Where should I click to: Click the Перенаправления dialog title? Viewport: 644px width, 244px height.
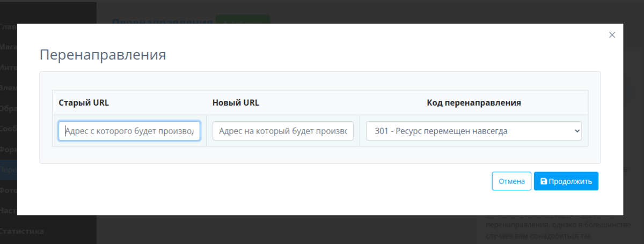pos(103,55)
